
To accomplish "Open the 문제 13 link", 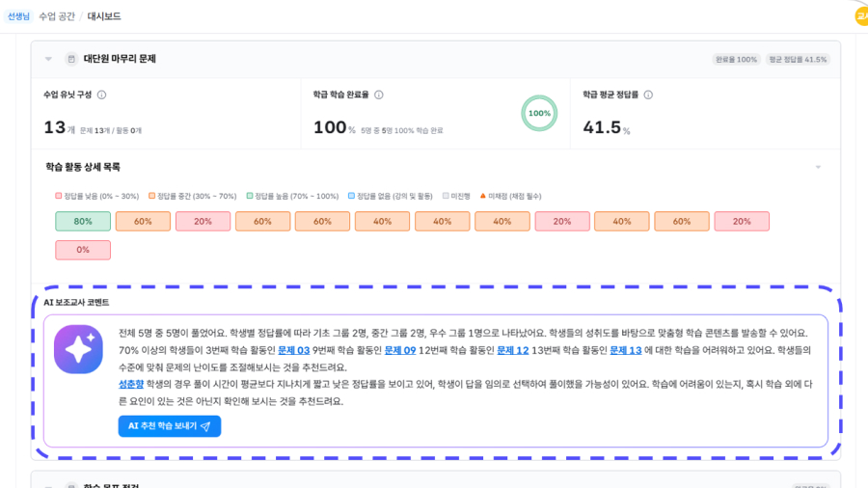I will [626, 350].
